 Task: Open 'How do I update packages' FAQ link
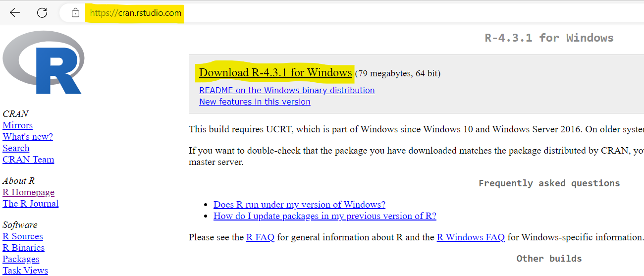(325, 216)
